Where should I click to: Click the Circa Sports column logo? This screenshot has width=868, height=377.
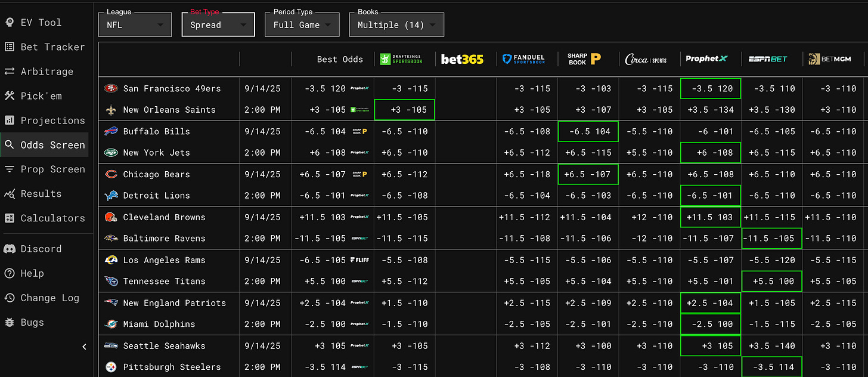click(x=646, y=59)
